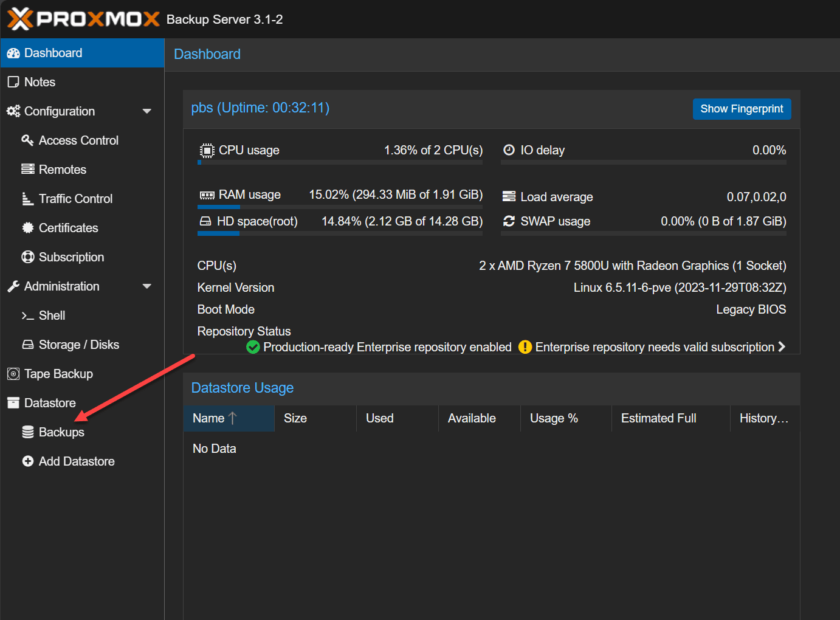This screenshot has height=620, width=840.
Task: Click the Backups database icon
Action: 28,432
